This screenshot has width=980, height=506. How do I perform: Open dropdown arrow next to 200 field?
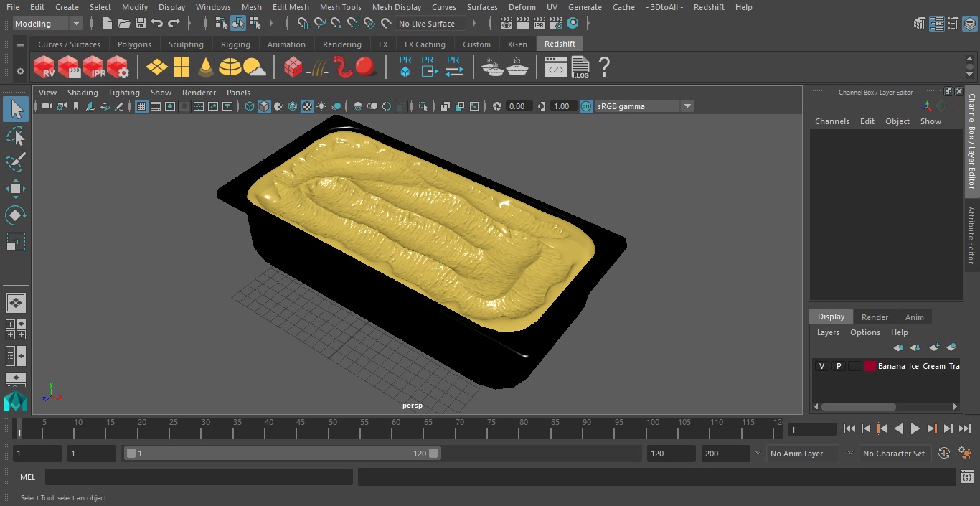coord(758,454)
